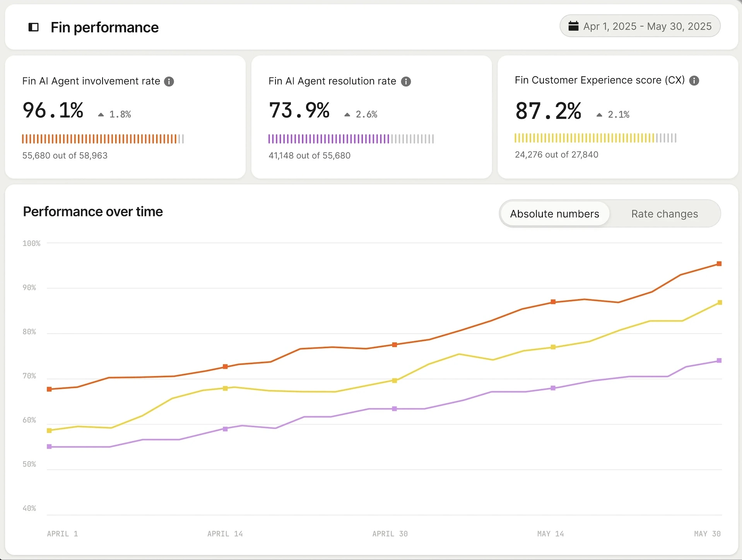This screenshot has width=742, height=560.
Task: Select the Absolute numbers view
Action: 554,214
